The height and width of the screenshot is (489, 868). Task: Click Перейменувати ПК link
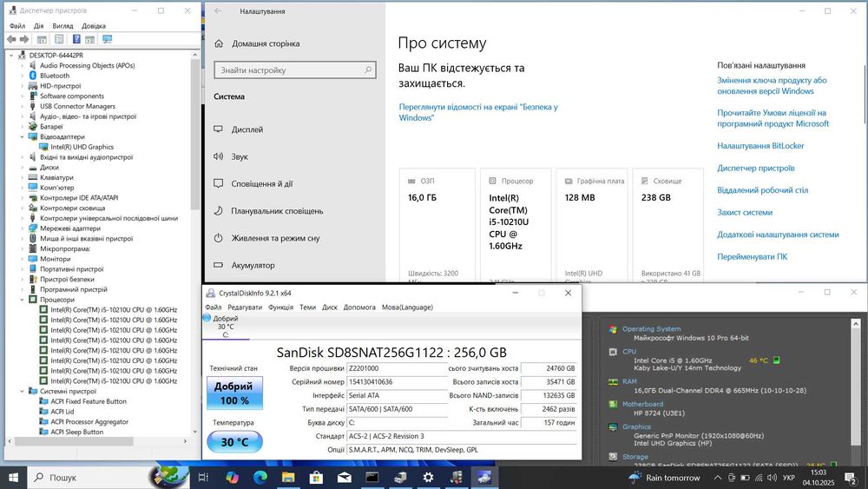tap(752, 256)
